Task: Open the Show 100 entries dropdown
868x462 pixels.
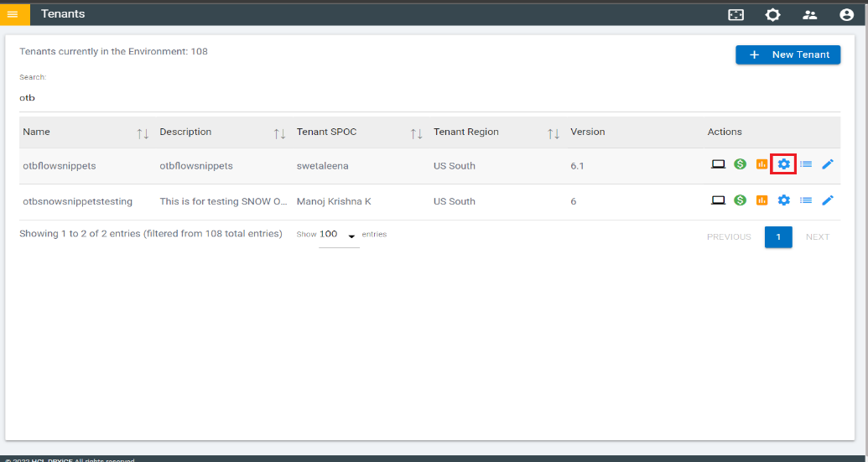Action: [339, 235]
